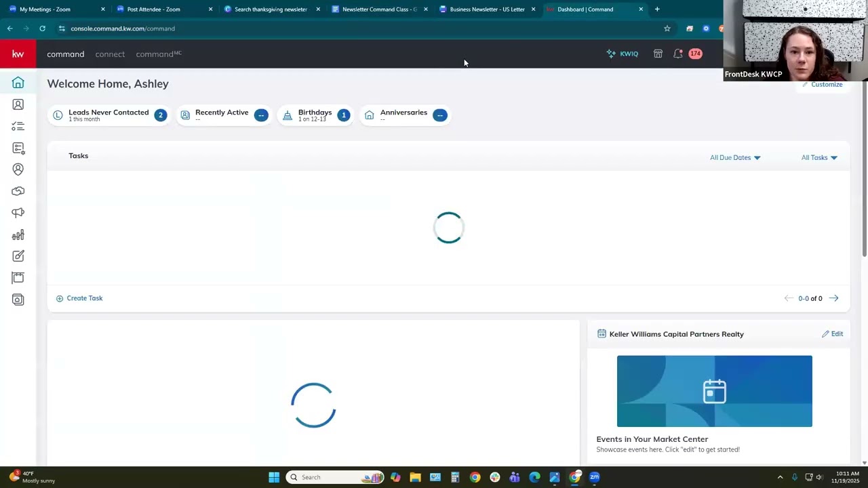Show hidden system tray icons
Viewport: 868px width, 488px height.
pos(780,477)
